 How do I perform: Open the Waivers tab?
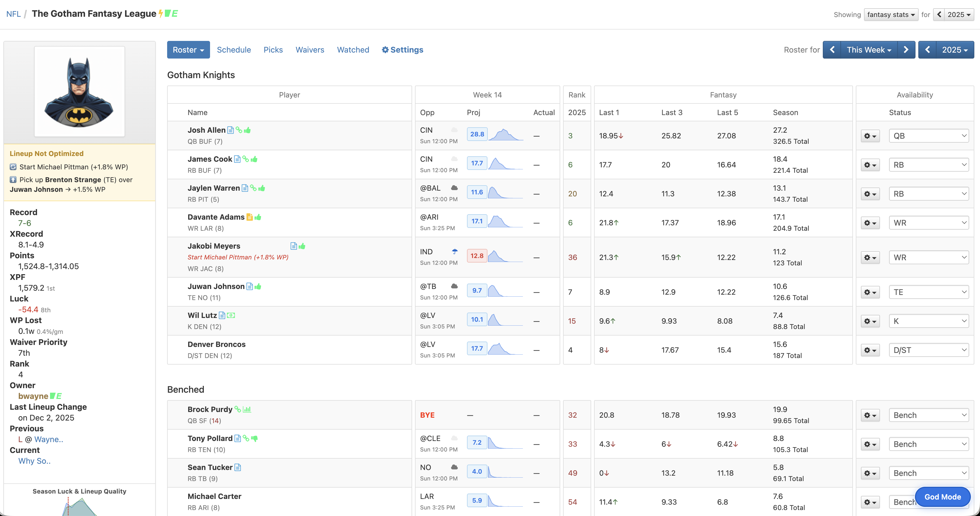(x=310, y=50)
